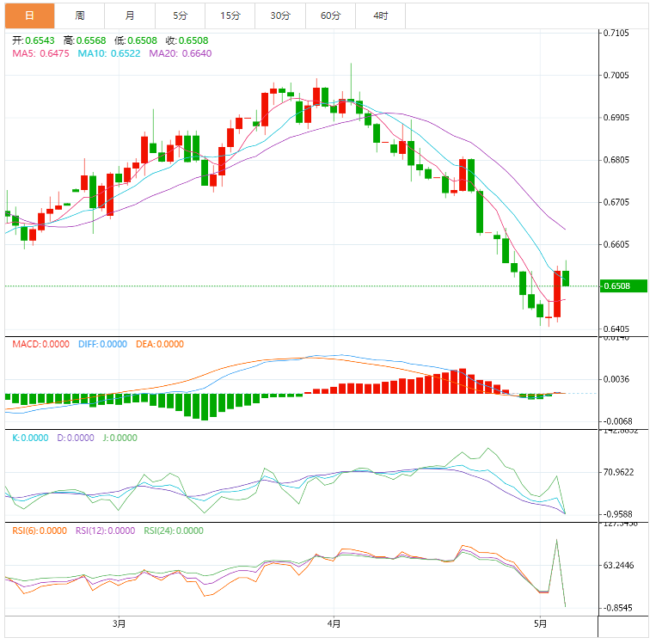Switch to the 周 weekly tab
Image resolution: width=656 pixels, height=644 pixels.
[79, 15]
